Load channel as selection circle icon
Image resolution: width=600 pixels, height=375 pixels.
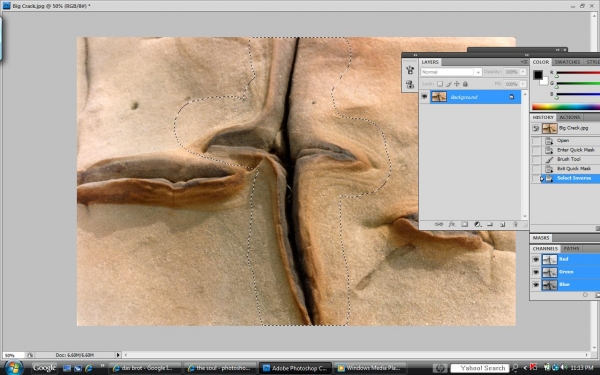click(585, 295)
